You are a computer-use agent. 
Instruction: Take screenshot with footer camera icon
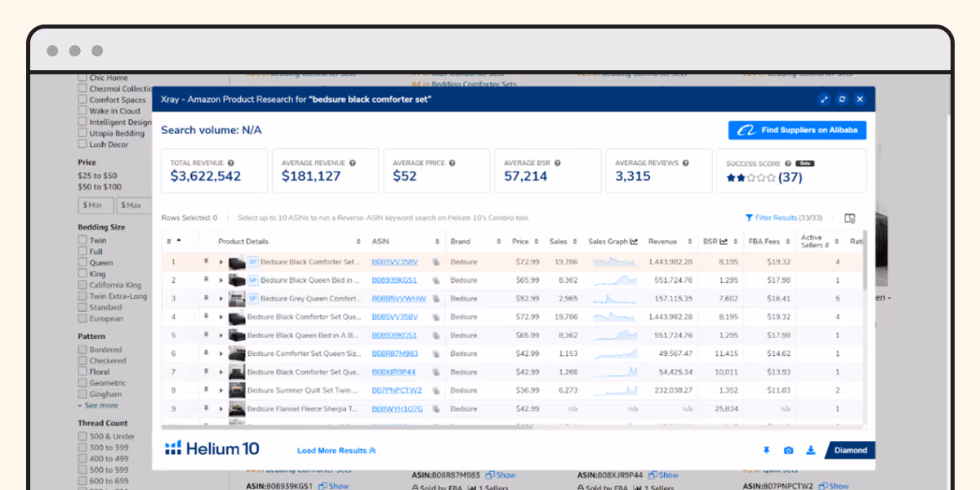[788, 450]
